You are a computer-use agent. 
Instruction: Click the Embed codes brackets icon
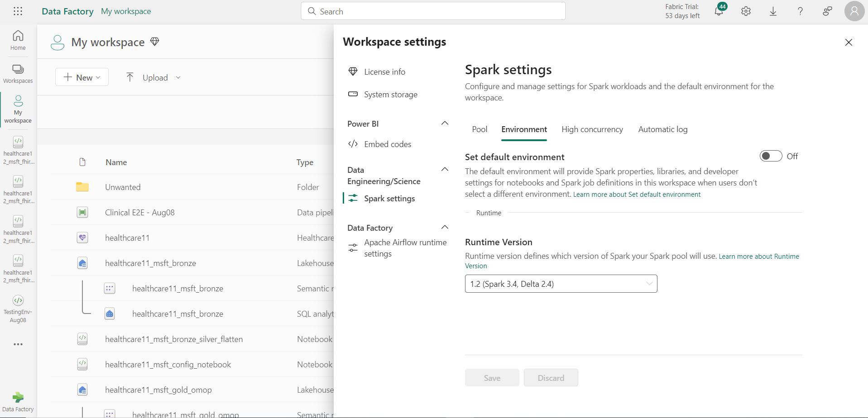coord(353,144)
